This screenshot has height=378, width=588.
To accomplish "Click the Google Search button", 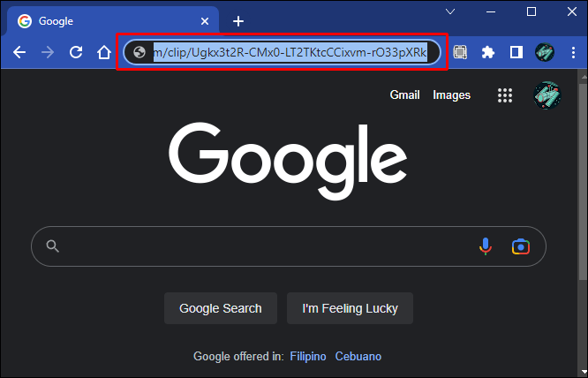I will click(221, 308).
